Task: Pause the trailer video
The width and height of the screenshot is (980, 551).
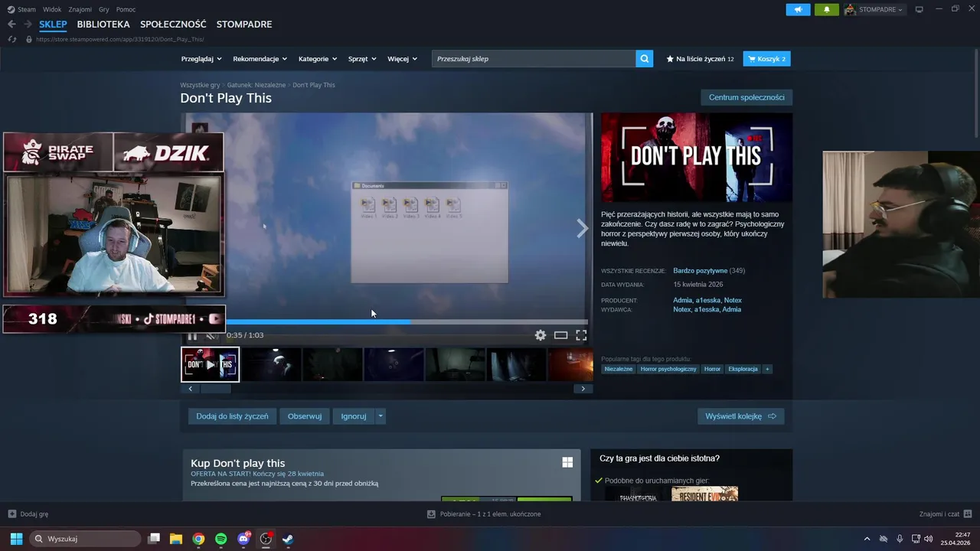Action: point(192,335)
